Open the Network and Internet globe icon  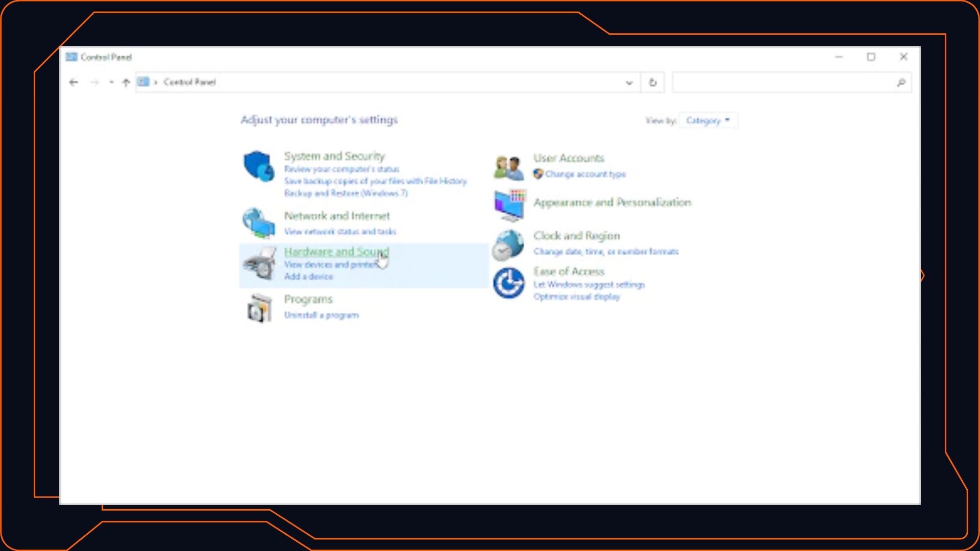[259, 223]
